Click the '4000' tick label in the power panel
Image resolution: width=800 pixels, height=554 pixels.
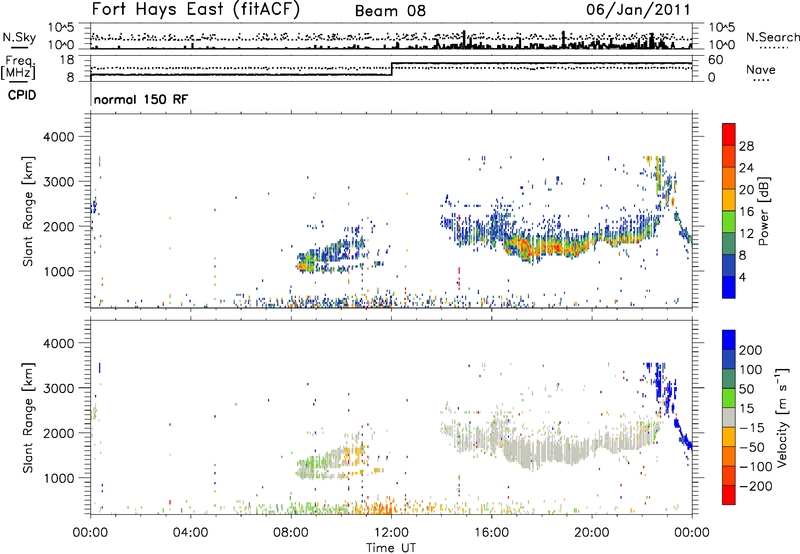[x=58, y=137]
